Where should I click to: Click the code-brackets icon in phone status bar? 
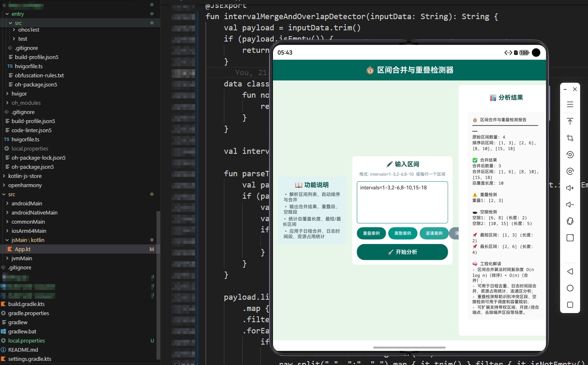click(x=508, y=53)
